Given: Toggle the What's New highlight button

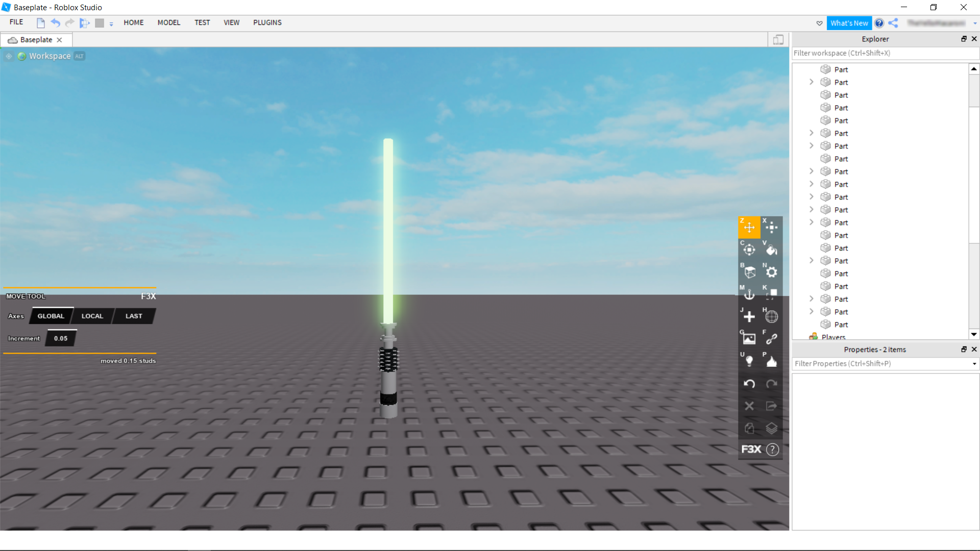Looking at the screenshot, I should coord(849,22).
